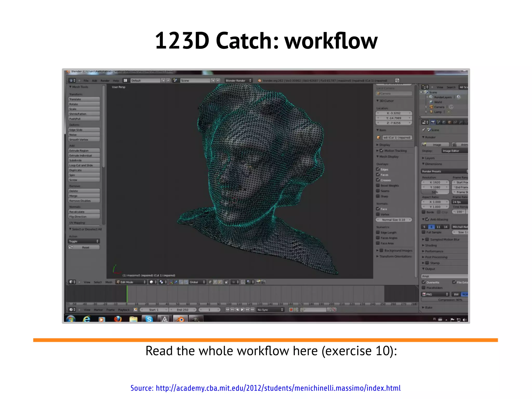Click the OpenGL render image icon in viewport header

(258, 282)
